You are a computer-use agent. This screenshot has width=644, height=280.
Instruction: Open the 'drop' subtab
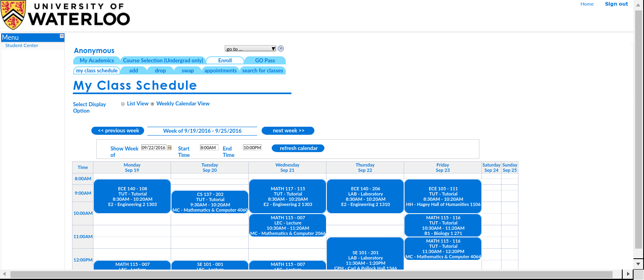click(x=160, y=70)
